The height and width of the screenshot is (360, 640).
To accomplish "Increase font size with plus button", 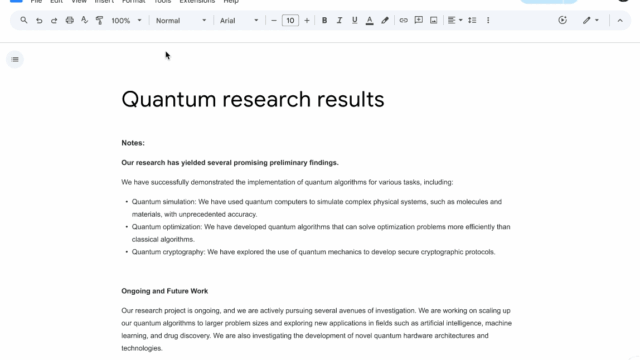I will click(x=307, y=20).
